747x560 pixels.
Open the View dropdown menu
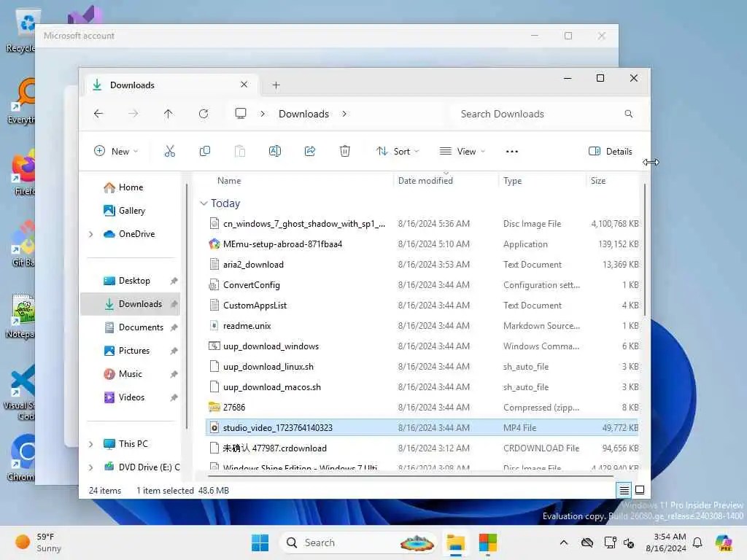pos(462,152)
